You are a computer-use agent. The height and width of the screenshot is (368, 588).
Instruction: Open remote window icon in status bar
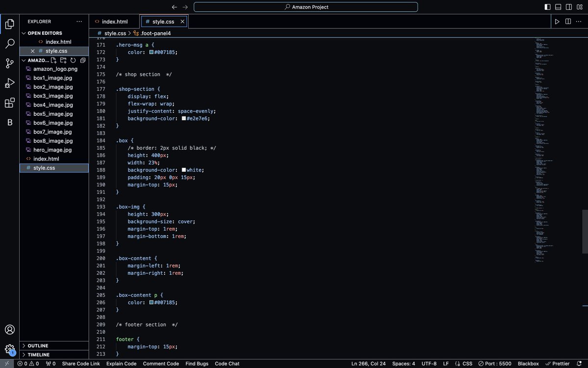[7, 364]
